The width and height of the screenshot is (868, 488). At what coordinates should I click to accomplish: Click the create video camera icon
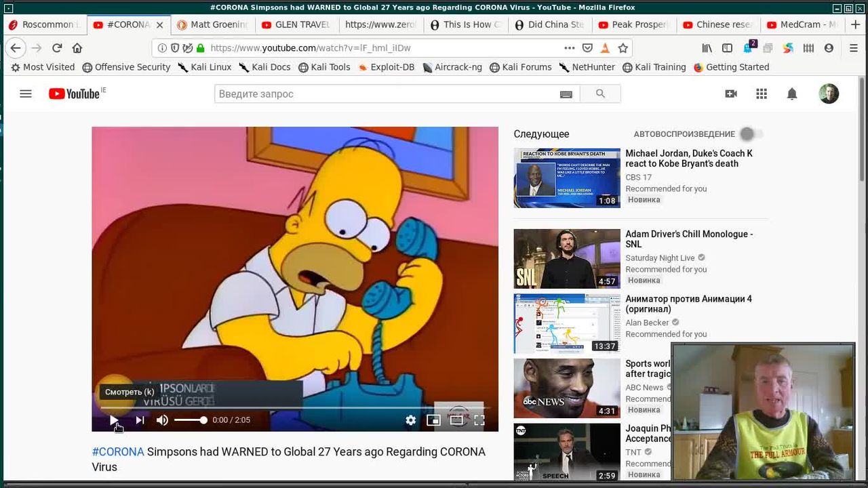coord(731,94)
